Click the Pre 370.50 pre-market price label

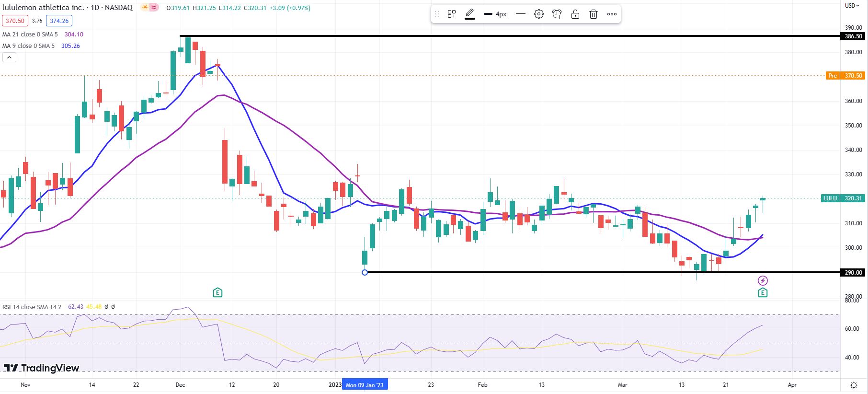tap(845, 76)
